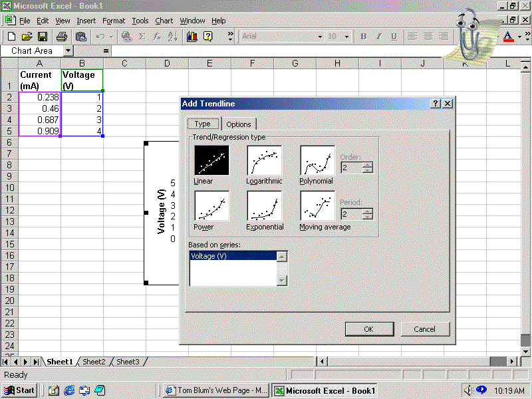The image size is (532, 399).
Task: Select the Polynomial trend type
Action: pyautogui.click(x=318, y=160)
